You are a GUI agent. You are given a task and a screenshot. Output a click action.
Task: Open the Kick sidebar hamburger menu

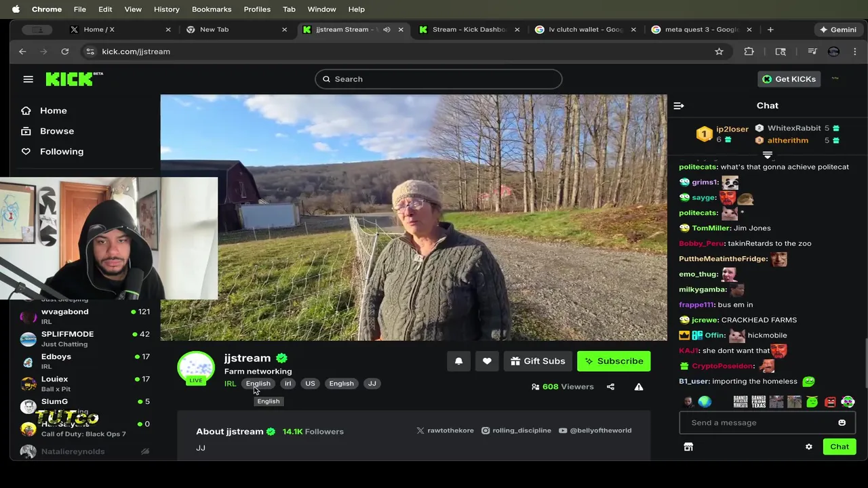(28, 79)
